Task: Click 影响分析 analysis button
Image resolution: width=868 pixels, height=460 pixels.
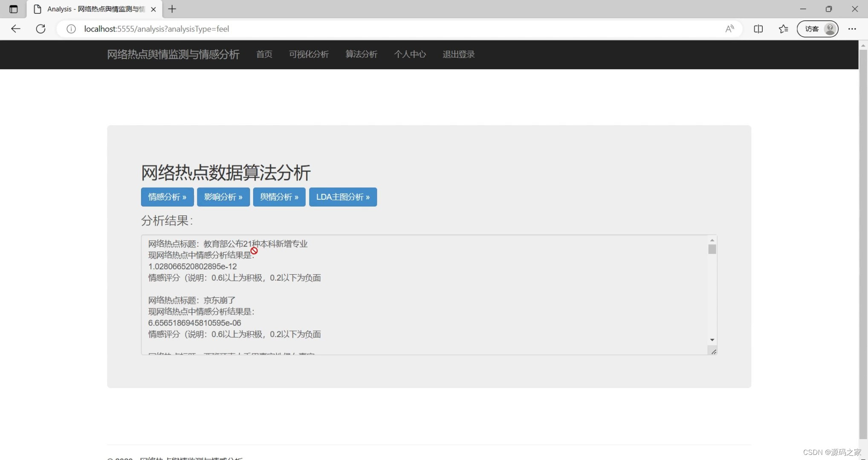Action: 223,197
